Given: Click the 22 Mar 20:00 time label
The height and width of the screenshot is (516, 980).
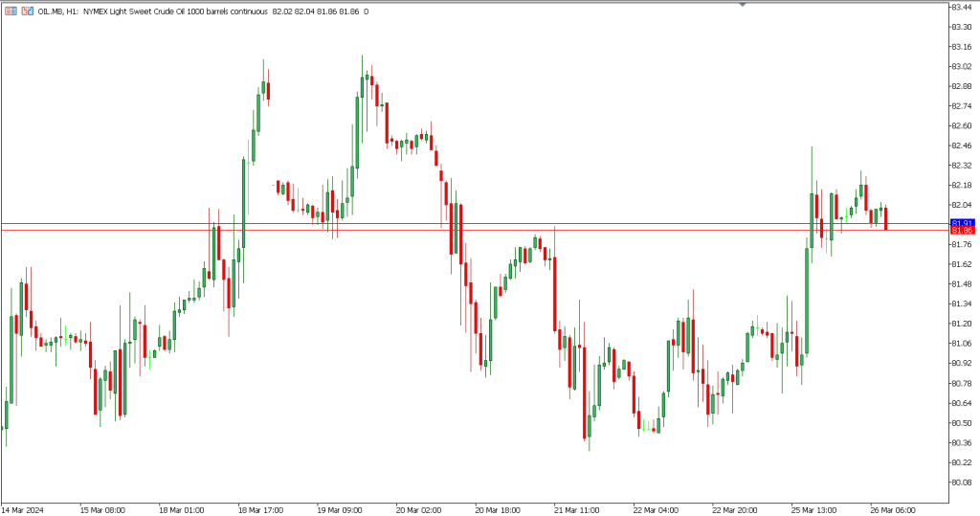Looking at the screenshot, I should [x=734, y=510].
